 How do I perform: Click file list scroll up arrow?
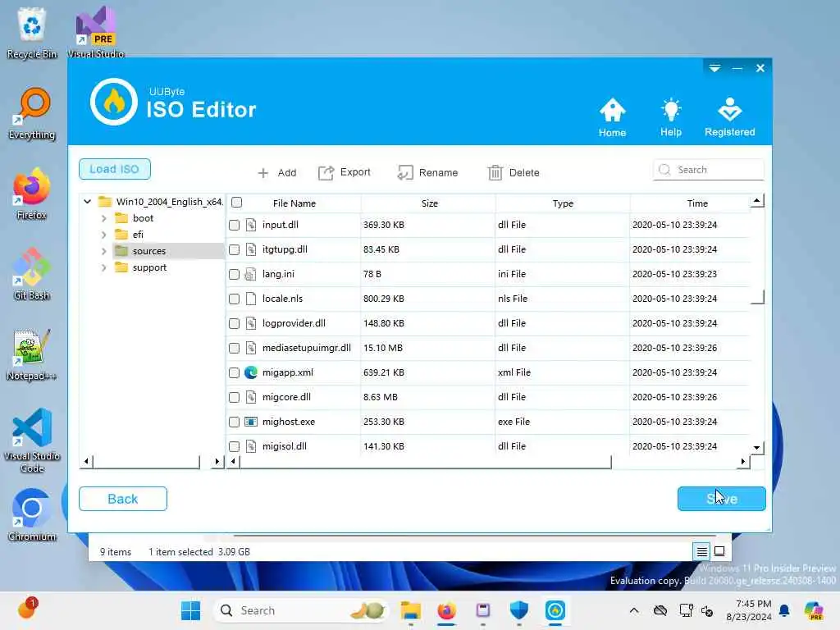(x=757, y=201)
